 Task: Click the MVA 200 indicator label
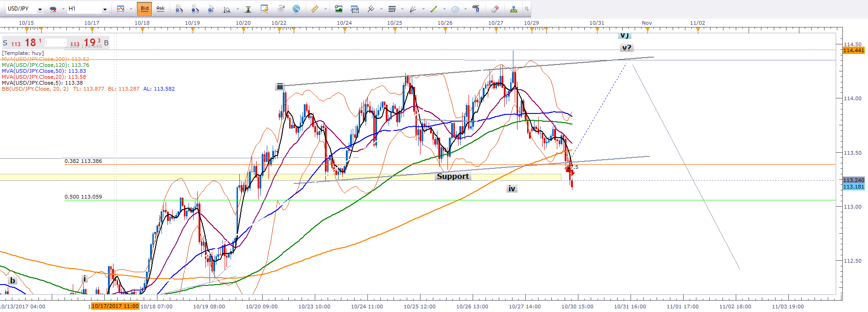click(x=45, y=59)
